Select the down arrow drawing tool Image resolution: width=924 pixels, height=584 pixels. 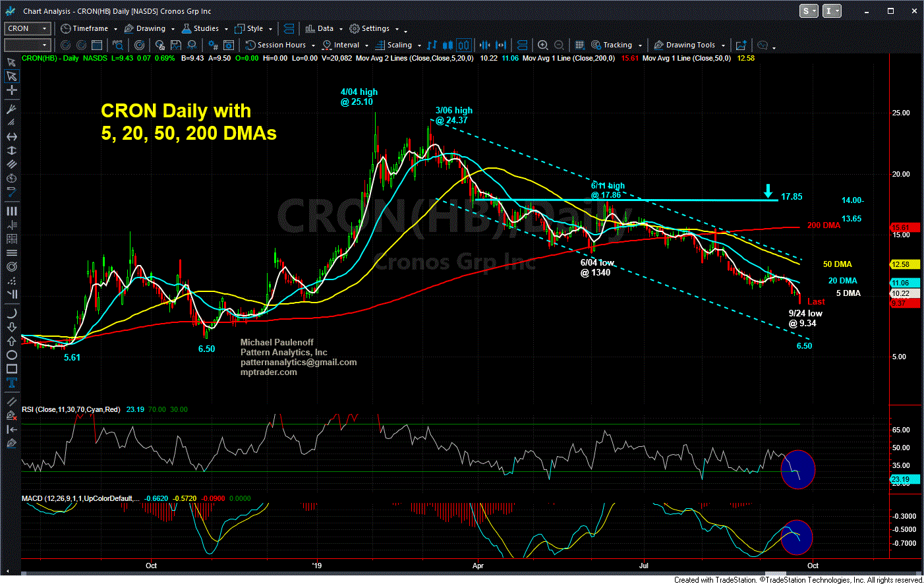click(x=11, y=327)
